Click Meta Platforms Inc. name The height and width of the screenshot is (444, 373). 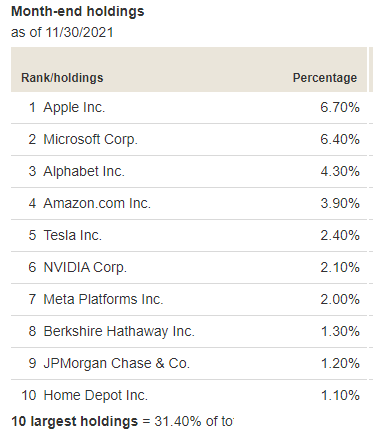[103, 299]
